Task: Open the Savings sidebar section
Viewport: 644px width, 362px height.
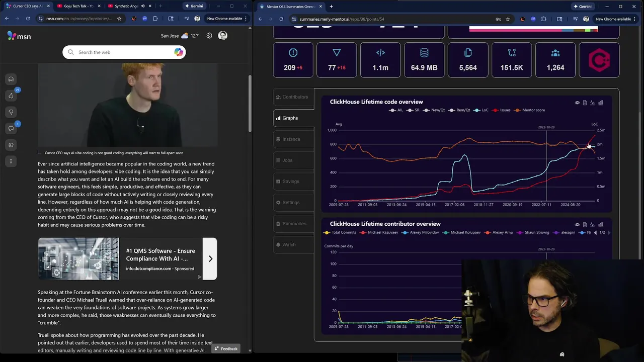Action: tap(293, 182)
